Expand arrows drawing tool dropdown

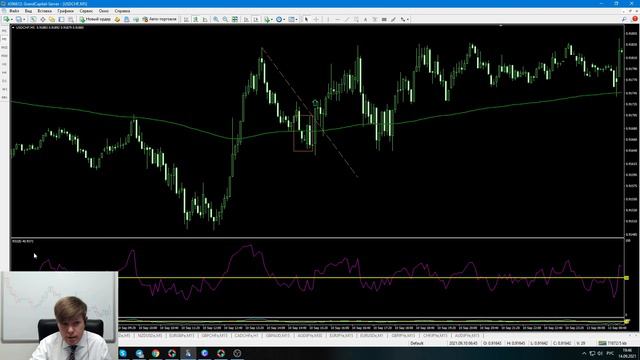[408, 20]
